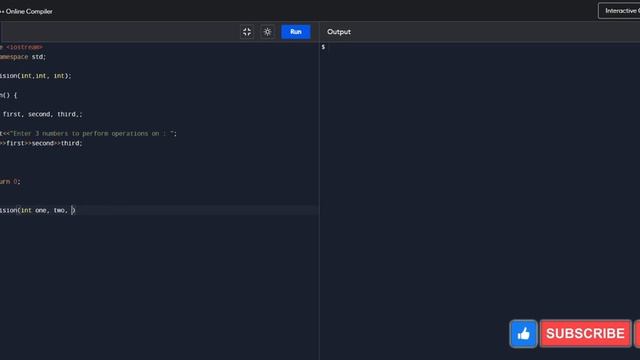640x360 pixels.
Task: Click the 'ision(int,int, int);' prototype line
Action: tap(36, 76)
